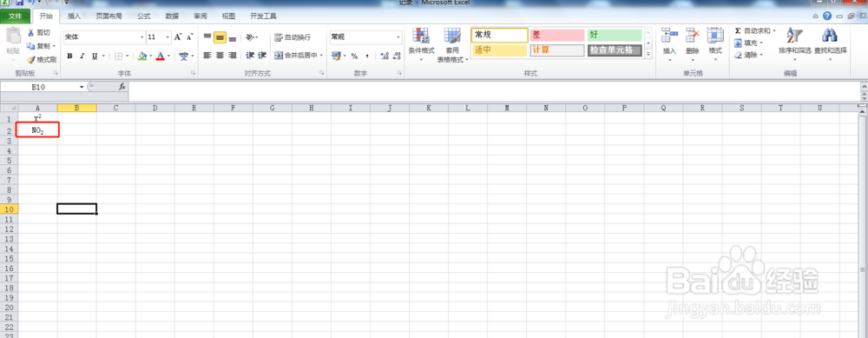Toggle Wrap Text (自动换行)
The image size is (868, 338).
click(x=293, y=37)
